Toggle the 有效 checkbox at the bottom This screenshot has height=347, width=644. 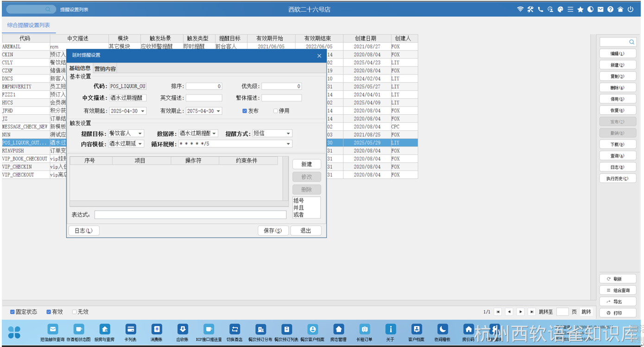tap(49, 312)
